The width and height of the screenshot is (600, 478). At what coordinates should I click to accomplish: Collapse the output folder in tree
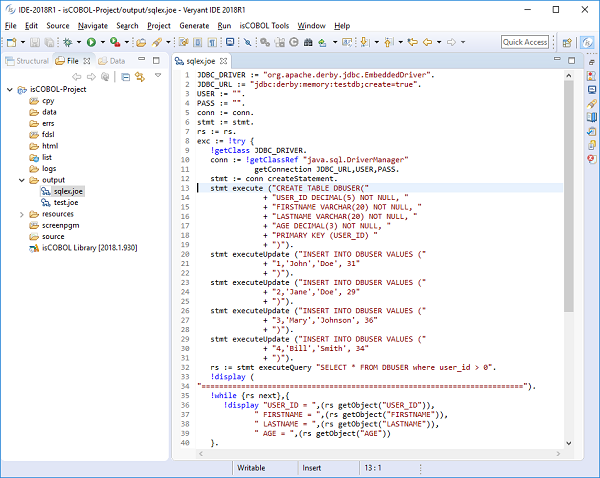point(23,179)
